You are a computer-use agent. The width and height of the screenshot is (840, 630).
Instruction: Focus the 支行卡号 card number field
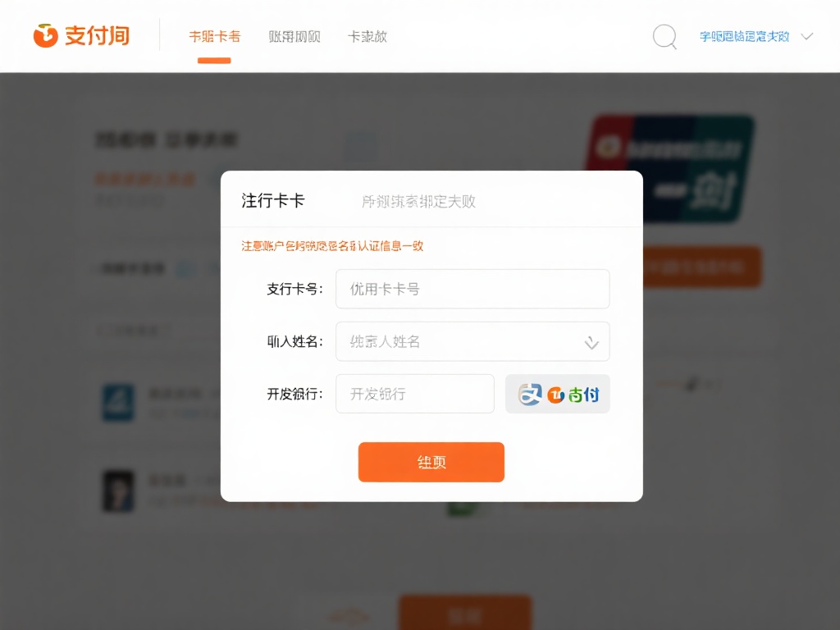tap(472, 289)
